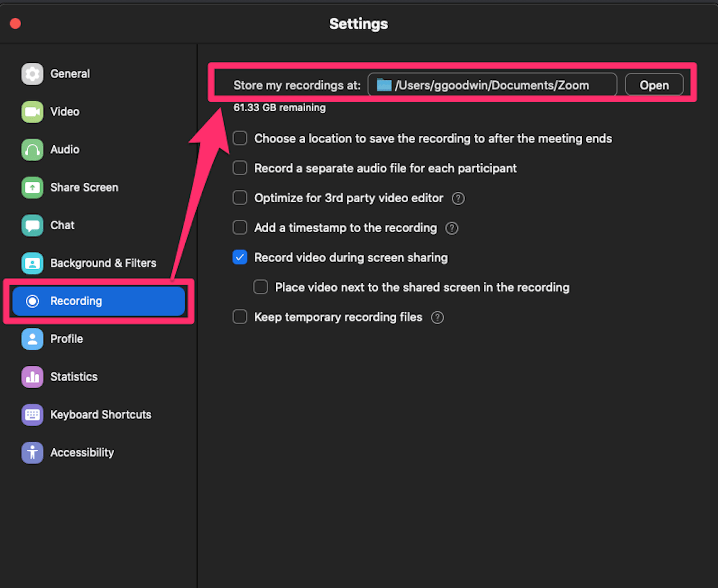Viewport: 718px width, 588px height.
Task: Check Keep temporary recording files
Action: (x=240, y=318)
